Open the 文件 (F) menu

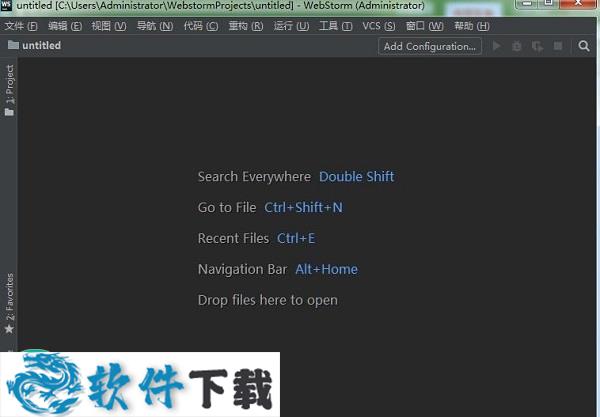(x=21, y=26)
